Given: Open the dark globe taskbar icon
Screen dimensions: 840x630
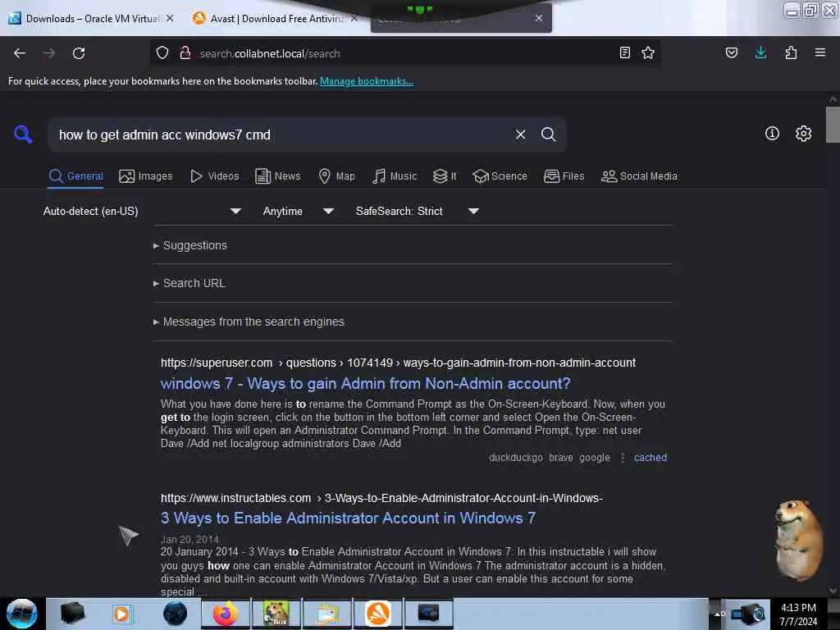Looking at the screenshot, I should [175, 614].
